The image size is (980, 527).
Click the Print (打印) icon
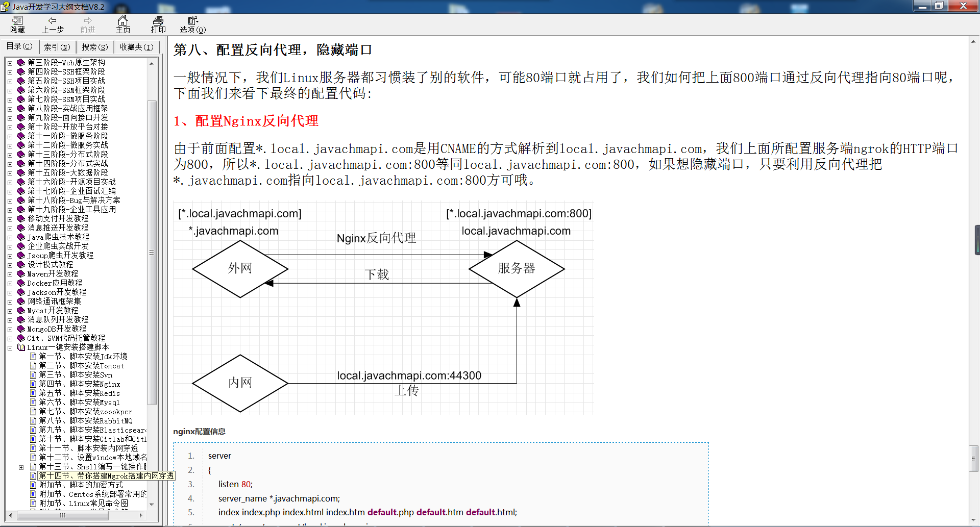(158, 21)
